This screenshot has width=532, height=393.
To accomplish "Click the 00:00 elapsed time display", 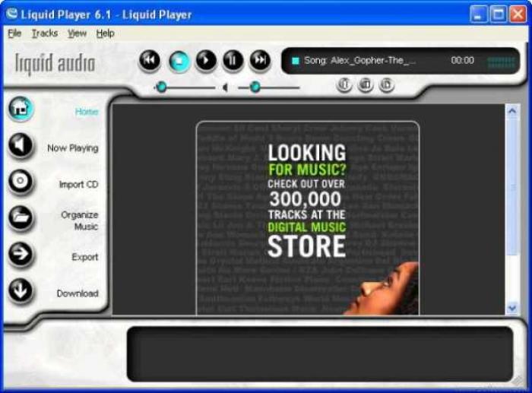I will pos(462,61).
